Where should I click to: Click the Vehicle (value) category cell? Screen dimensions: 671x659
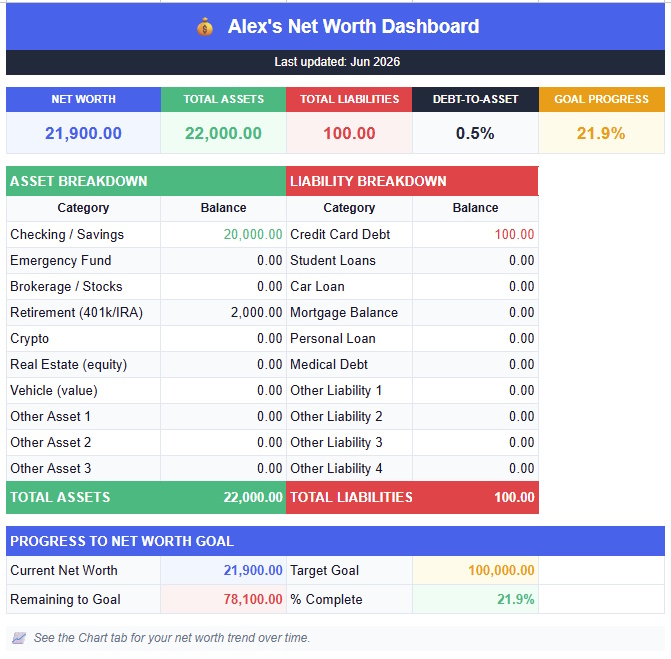pyautogui.click(x=83, y=391)
